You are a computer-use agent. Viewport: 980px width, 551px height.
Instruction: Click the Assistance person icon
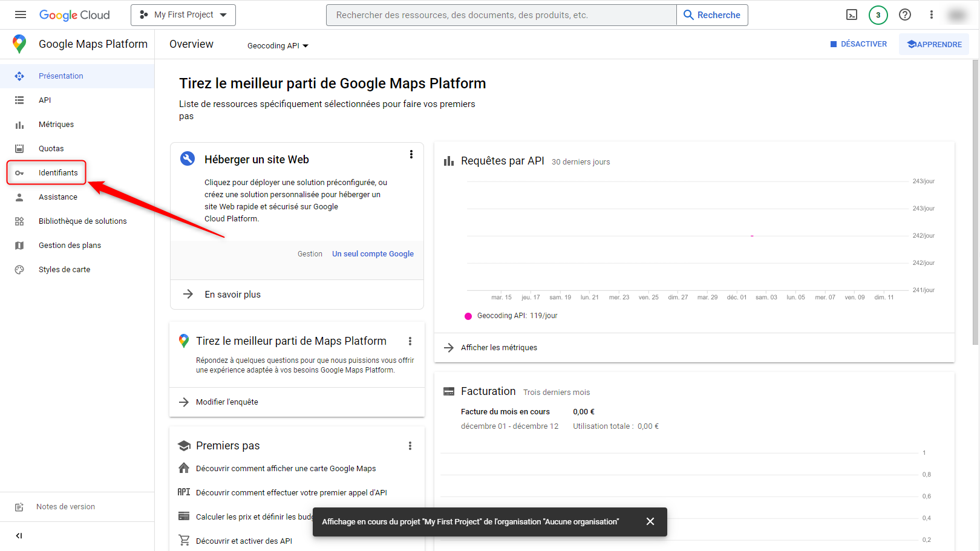pyautogui.click(x=19, y=197)
